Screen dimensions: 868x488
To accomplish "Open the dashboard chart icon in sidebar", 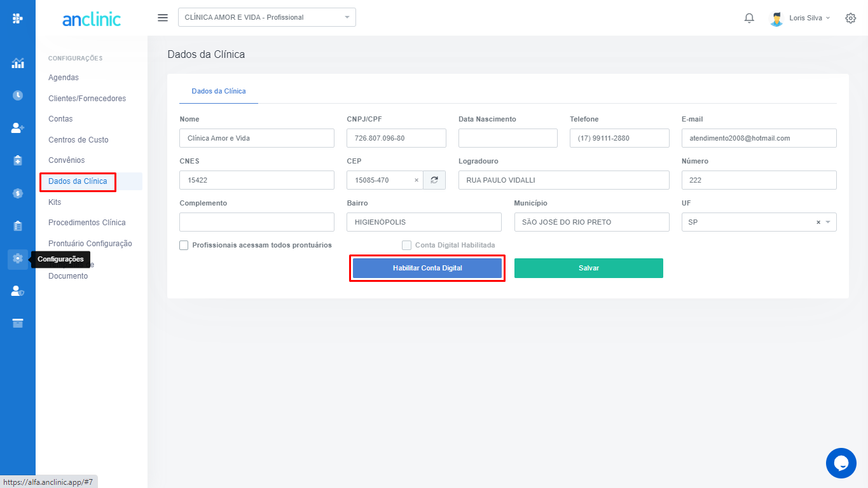I will point(18,63).
